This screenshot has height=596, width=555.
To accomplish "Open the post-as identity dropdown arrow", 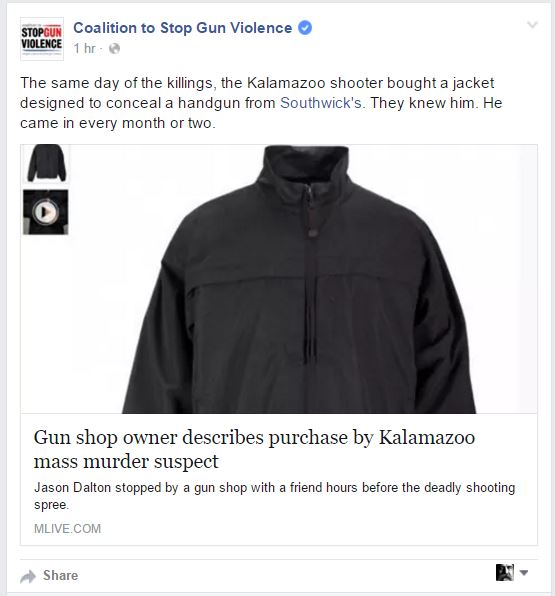I will click(524, 572).
